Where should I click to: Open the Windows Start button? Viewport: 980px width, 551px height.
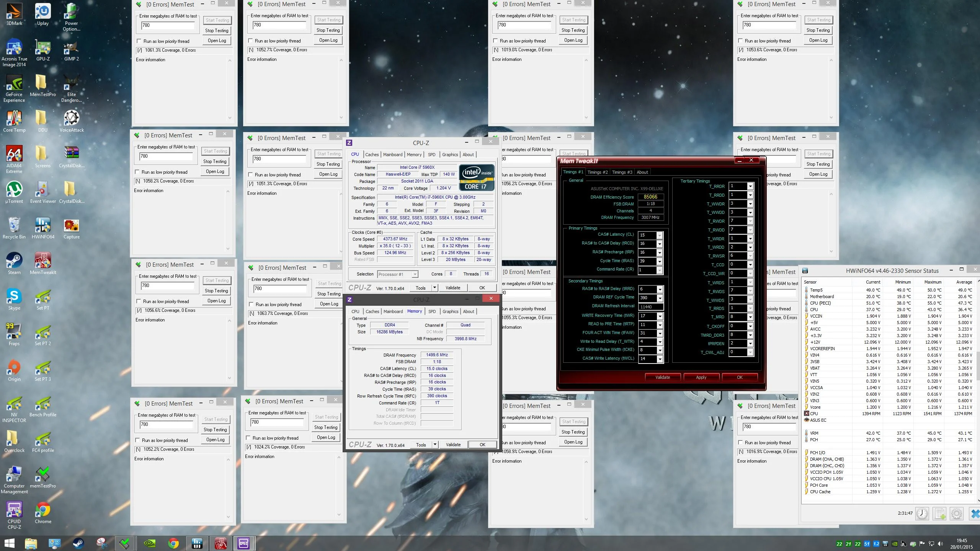tap(9, 543)
